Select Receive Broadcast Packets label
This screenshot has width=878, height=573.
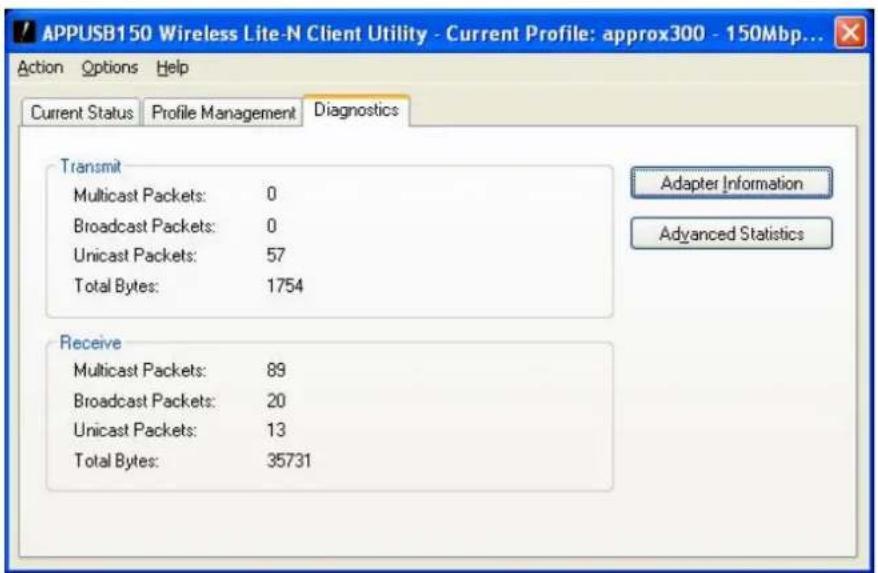point(144,400)
